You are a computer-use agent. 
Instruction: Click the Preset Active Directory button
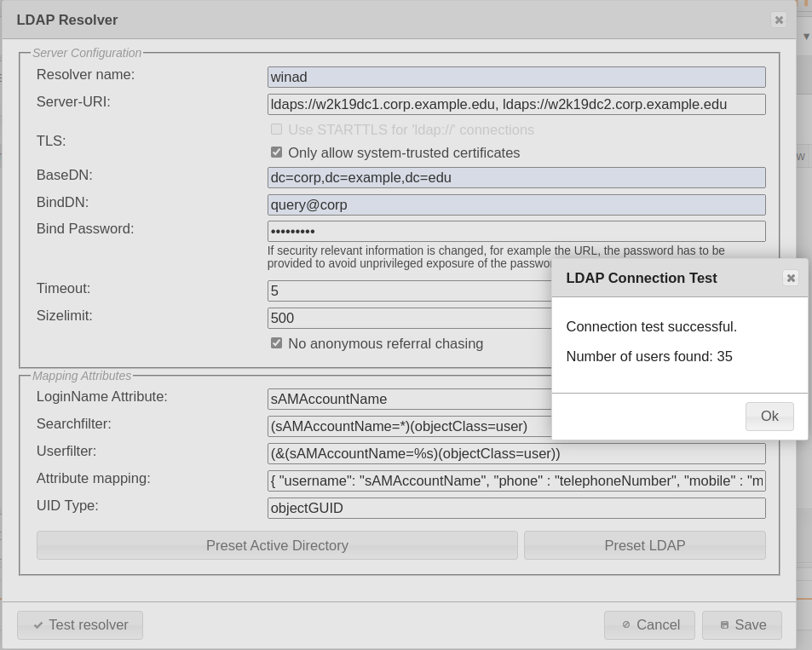(276, 545)
